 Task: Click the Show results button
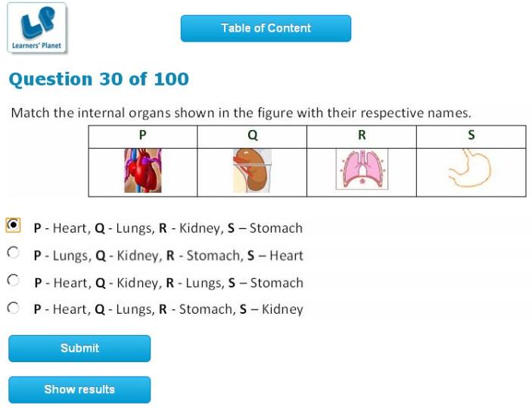[79, 389]
